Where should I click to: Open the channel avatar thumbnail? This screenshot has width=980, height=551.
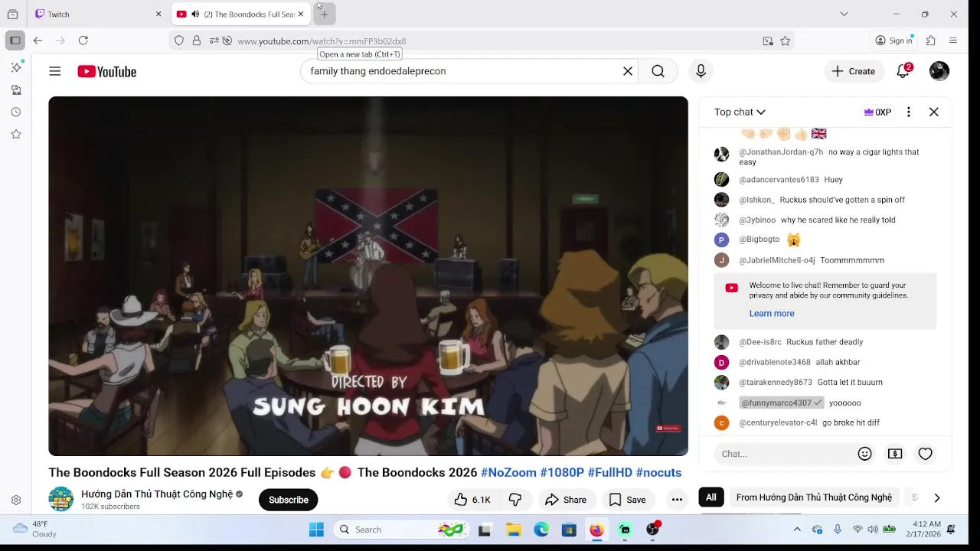(x=61, y=499)
